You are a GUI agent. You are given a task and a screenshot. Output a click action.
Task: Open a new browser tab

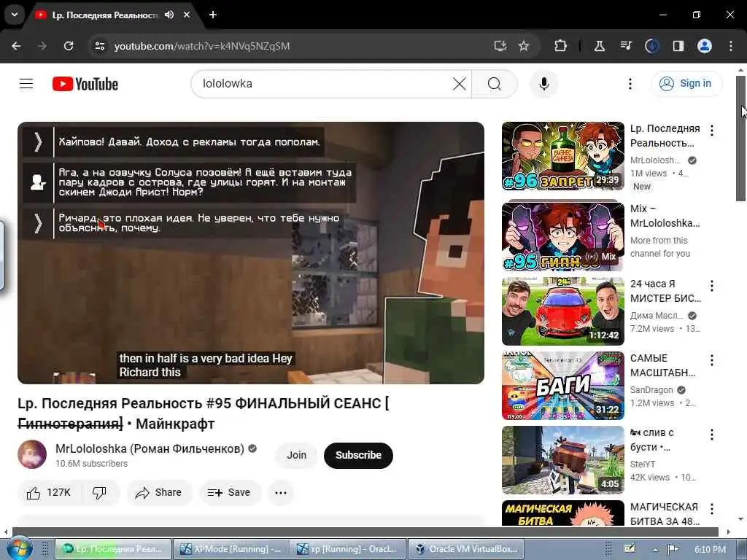tap(213, 15)
